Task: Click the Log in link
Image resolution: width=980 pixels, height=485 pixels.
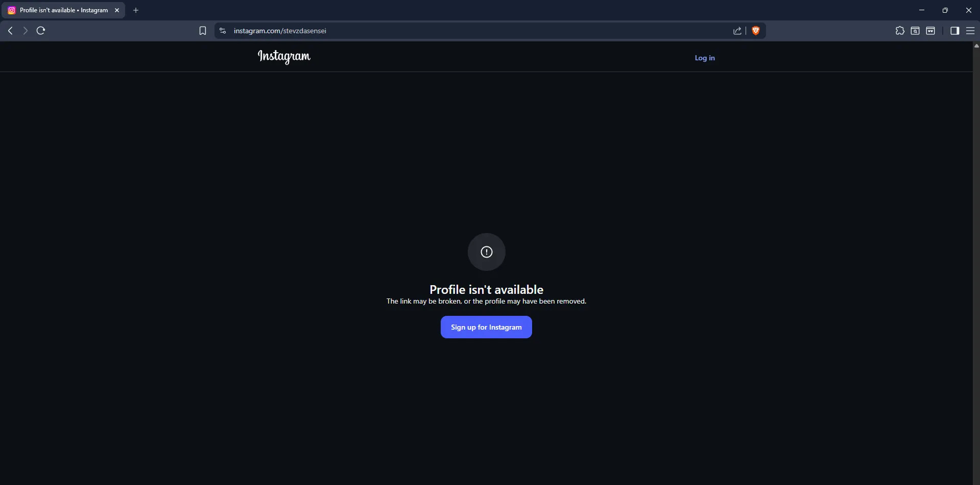Action: point(705,58)
